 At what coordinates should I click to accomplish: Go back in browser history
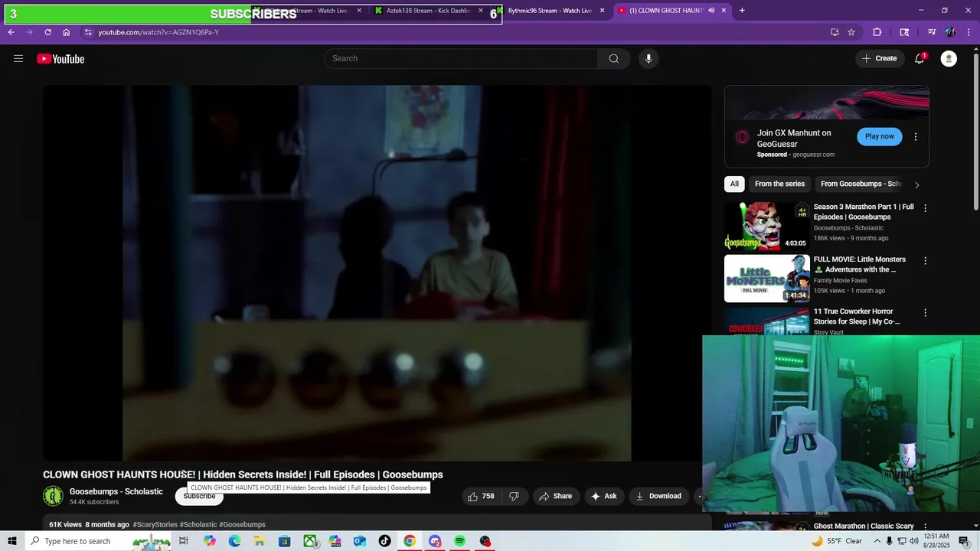11,32
